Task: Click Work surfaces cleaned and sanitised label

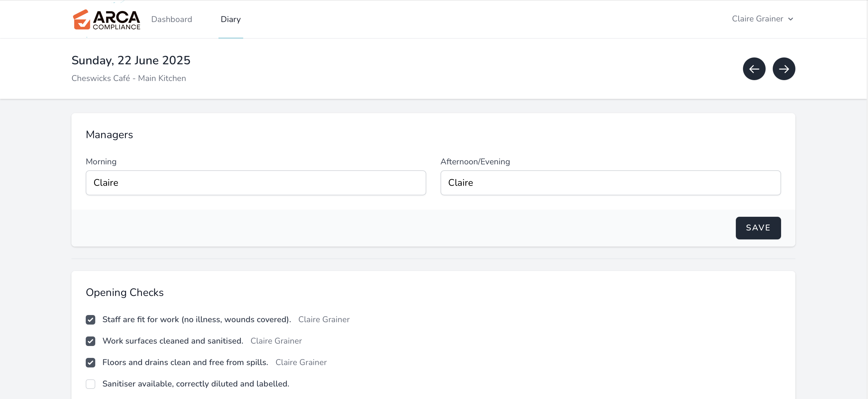Action: (173, 341)
